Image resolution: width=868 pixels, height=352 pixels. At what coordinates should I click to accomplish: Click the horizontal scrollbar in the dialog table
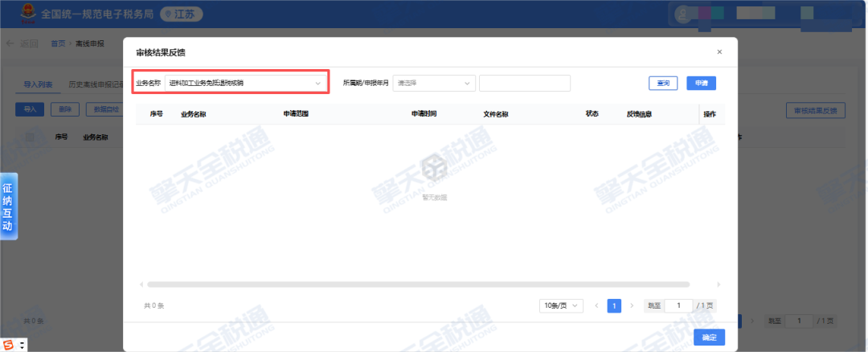419,284
